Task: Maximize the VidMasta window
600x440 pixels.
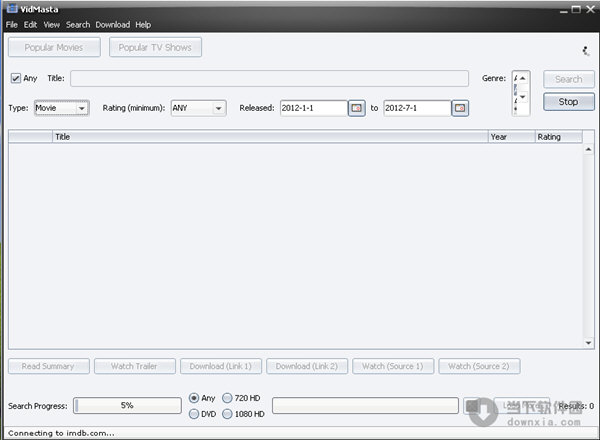Action: coord(576,9)
